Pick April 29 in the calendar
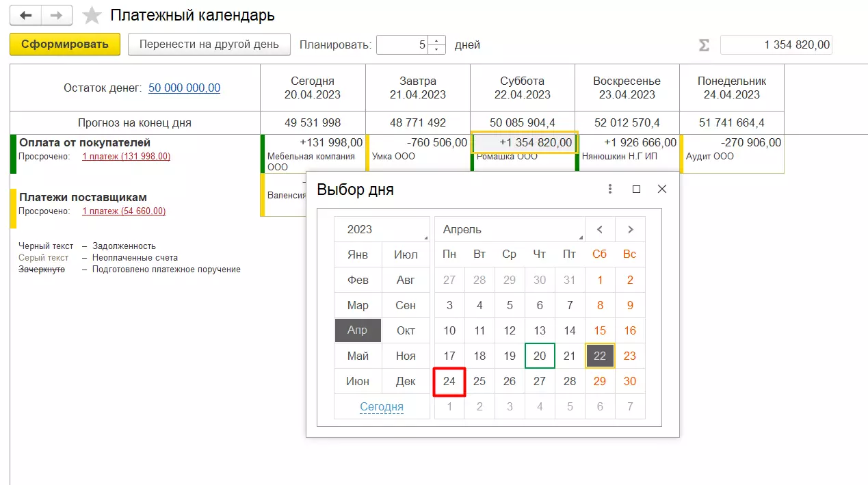This screenshot has width=868, height=485. (600, 381)
